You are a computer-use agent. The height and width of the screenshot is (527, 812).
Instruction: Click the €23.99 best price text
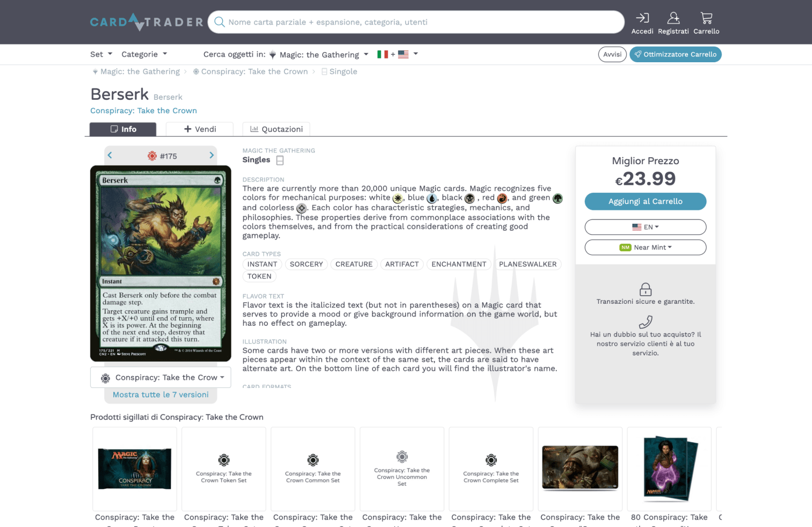646,179
